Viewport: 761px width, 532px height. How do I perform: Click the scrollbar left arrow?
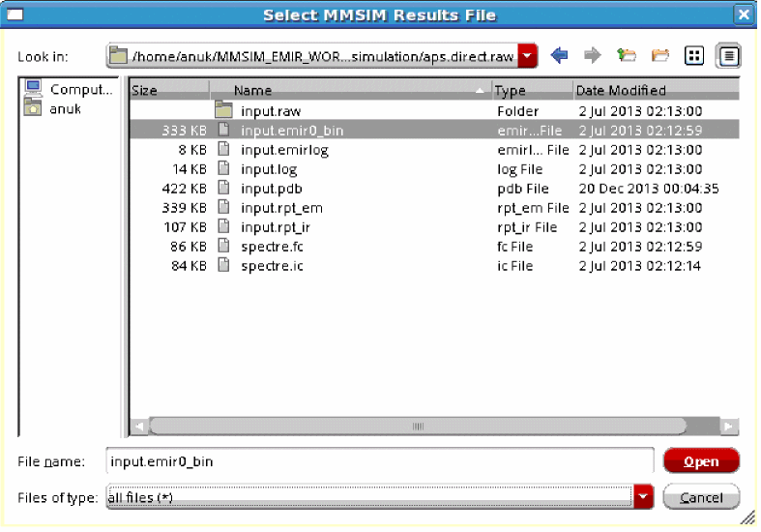tap(139, 427)
